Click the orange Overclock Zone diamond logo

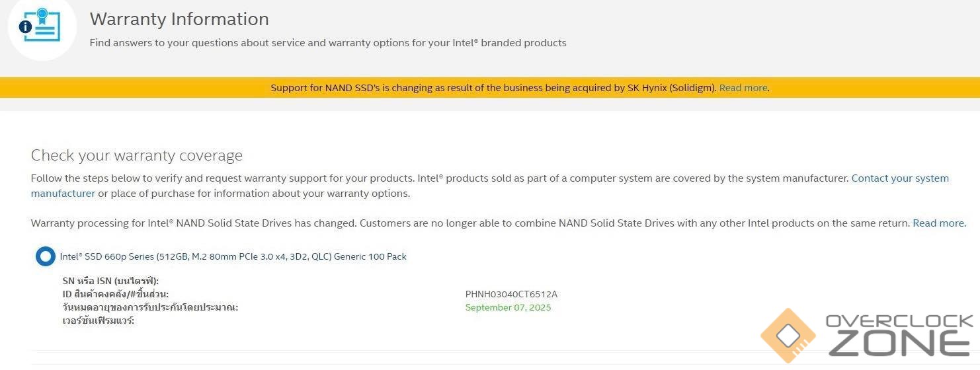[x=788, y=336]
